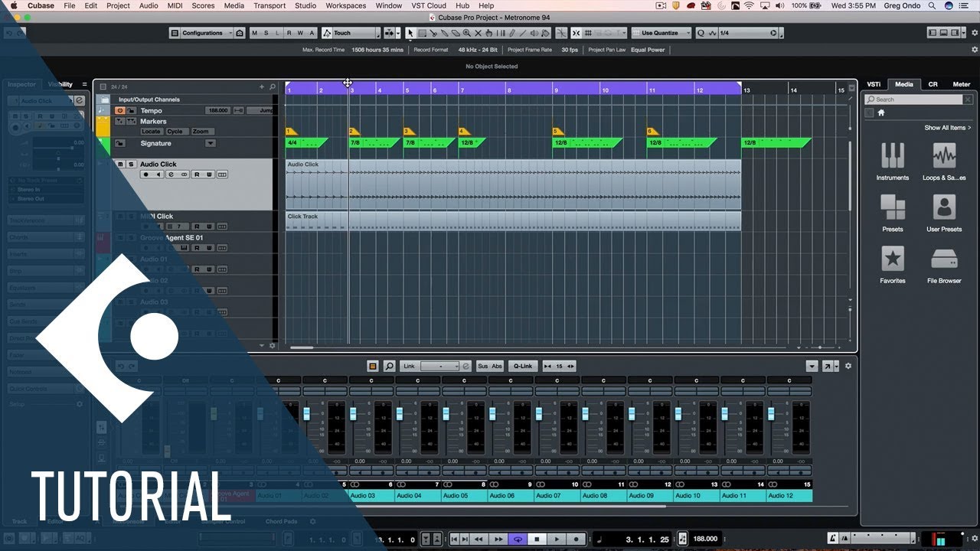Open User Presets media icon
Viewport: 980px width, 551px height.
[x=944, y=207]
